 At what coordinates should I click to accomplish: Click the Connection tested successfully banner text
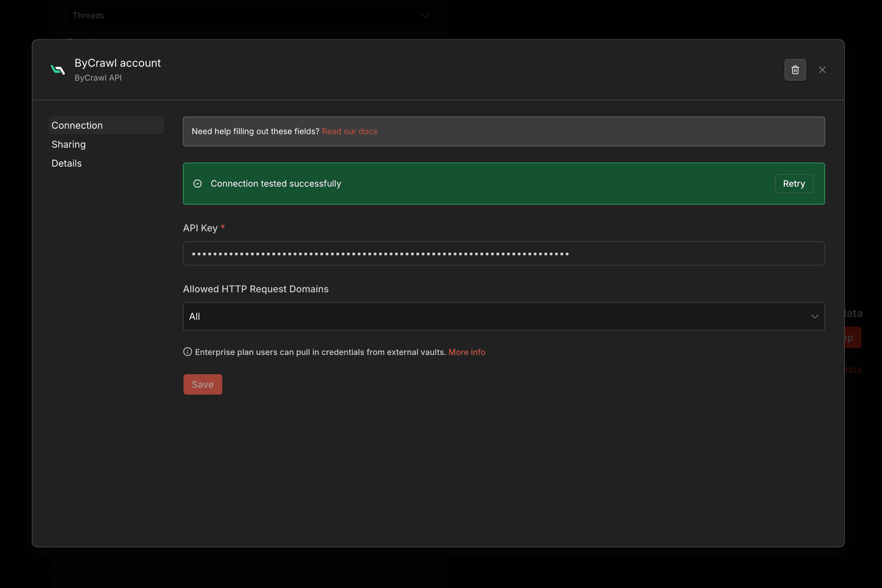276,183
